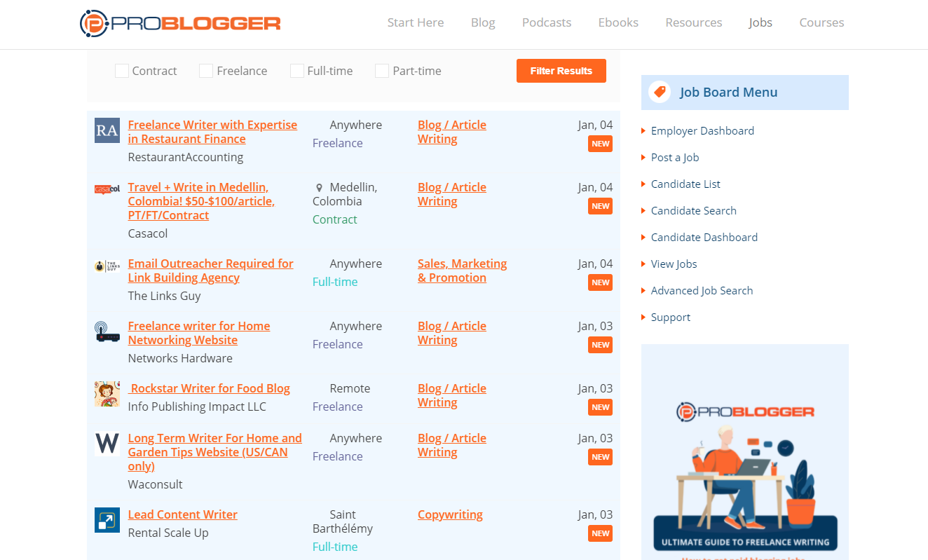The width and height of the screenshot is (928, 560).
Task: Click the Candidate Dashboard sidebar link
Action: point(704,238)
